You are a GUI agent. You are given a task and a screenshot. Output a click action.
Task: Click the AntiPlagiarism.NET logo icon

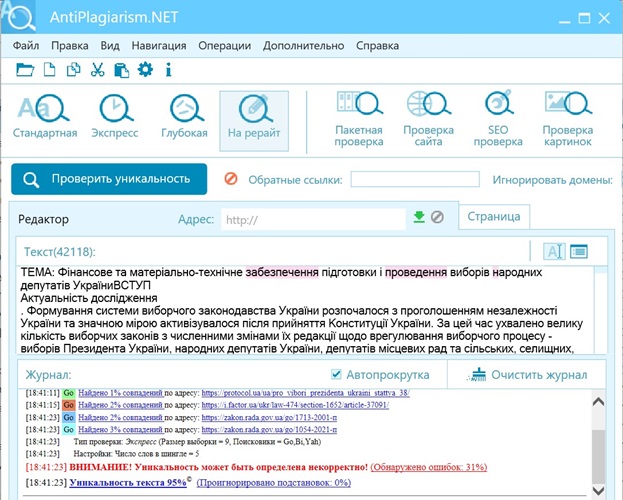18,17
